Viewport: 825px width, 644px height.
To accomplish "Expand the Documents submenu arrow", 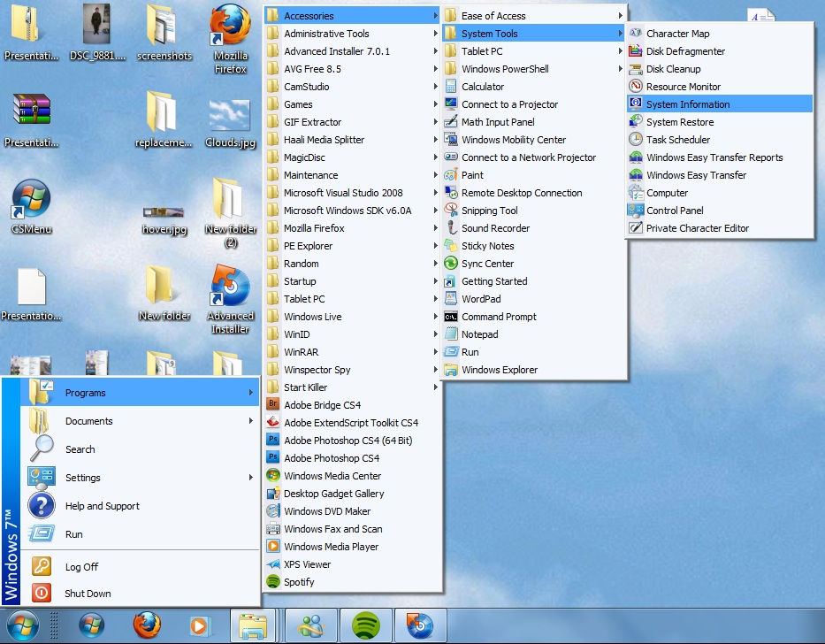I will (x=251, y=421).
